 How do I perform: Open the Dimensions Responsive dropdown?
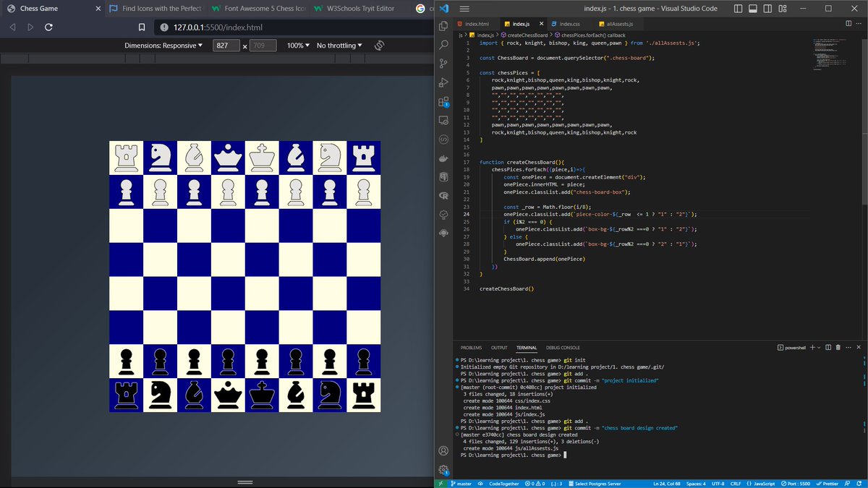tap(163, 45)
